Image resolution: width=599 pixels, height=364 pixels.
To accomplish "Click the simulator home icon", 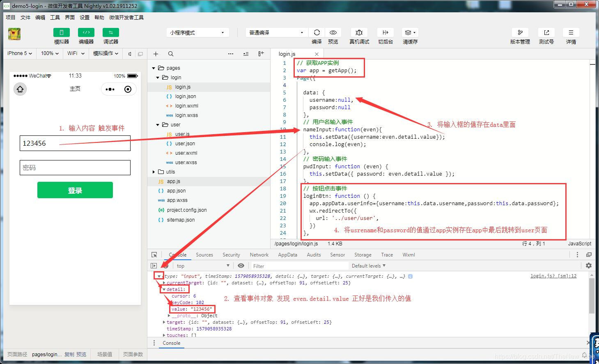I will [x=20, y=89].
